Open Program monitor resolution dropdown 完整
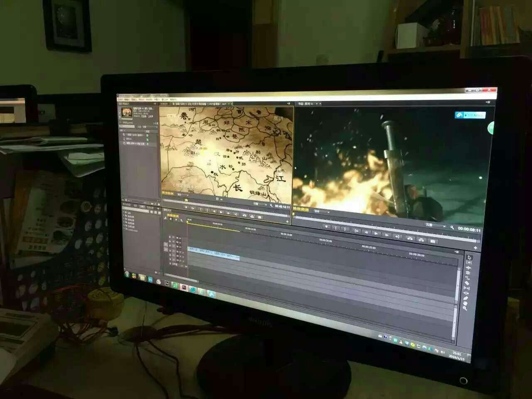Viewport: 532px width, 399px height. [435, 225]
